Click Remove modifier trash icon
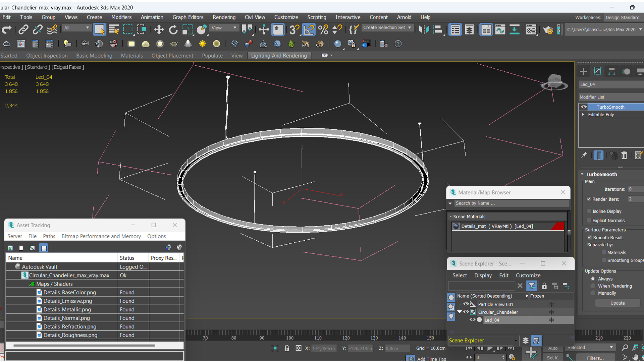 tap(624, 155)
